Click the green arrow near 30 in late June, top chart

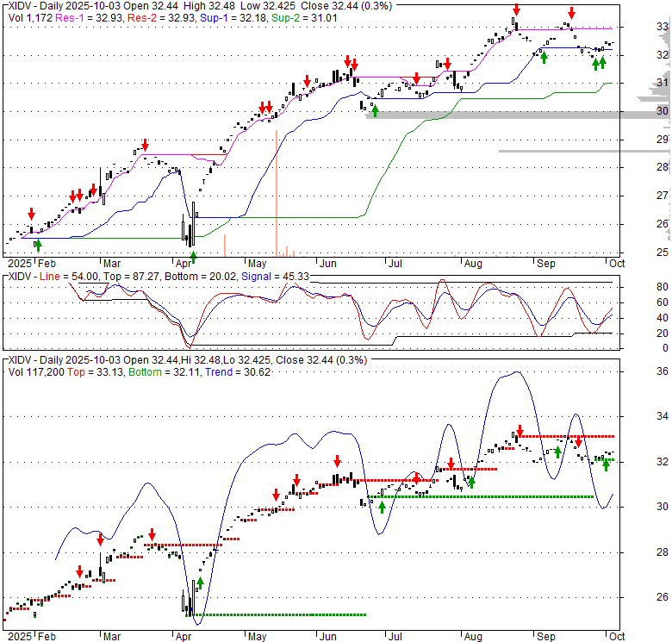click(x=375, y=109)
